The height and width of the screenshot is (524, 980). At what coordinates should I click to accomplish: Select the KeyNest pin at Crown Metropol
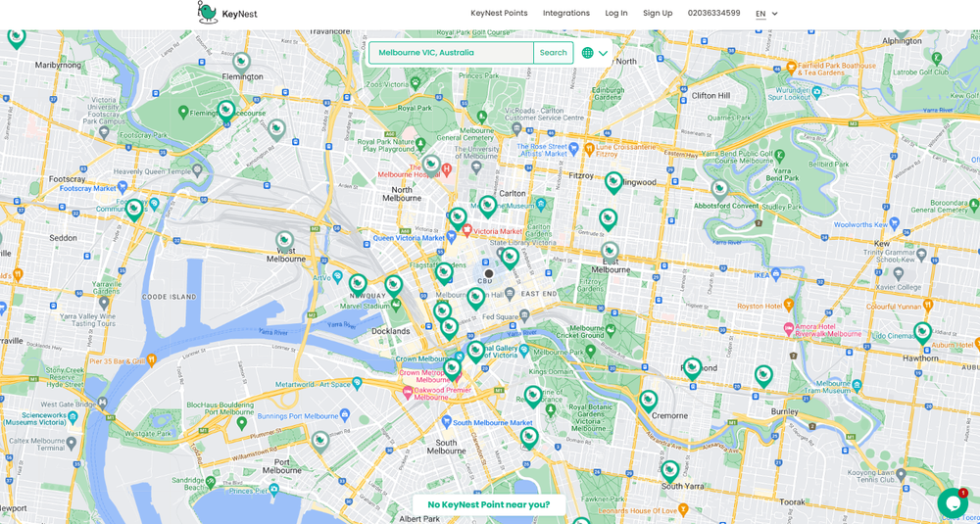click(453, 369)
